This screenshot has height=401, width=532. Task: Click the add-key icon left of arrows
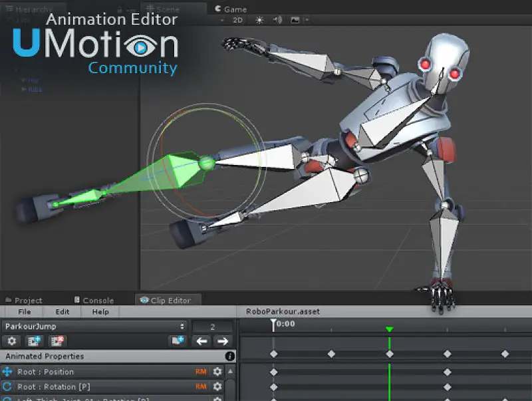178,340
